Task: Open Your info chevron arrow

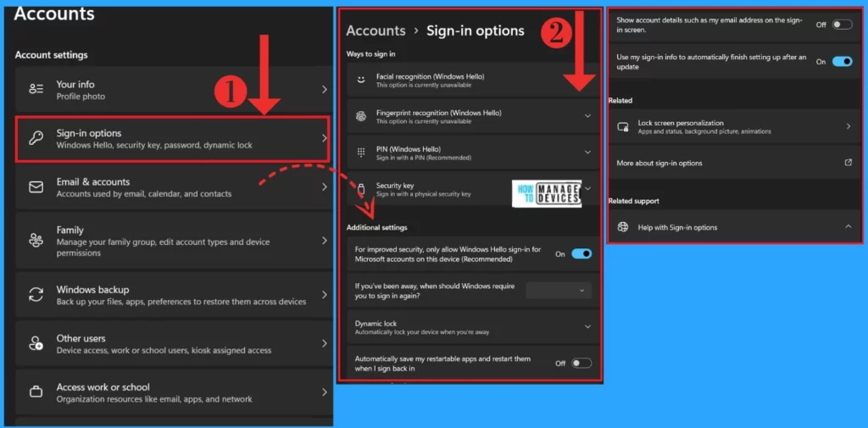Action: point(325,89)
